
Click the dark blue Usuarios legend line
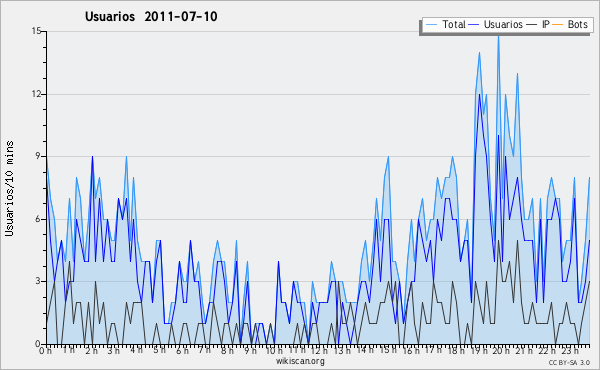click(474, 25)
